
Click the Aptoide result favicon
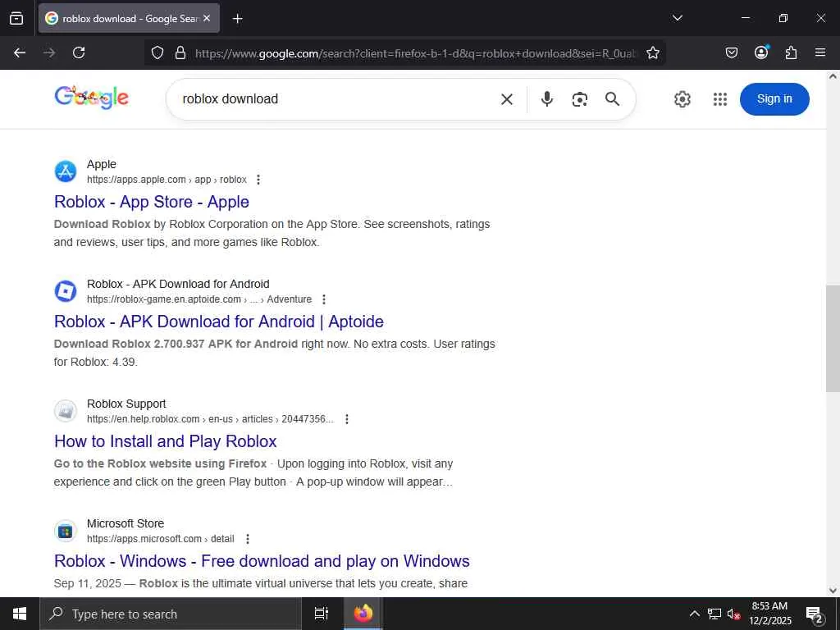click(66, 291)
